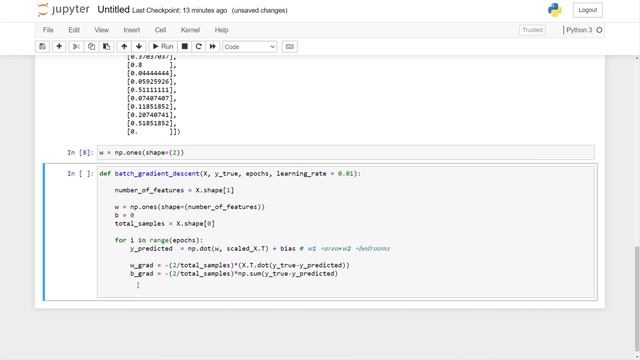Click the number_of_features = X.shape[1] line
640x360 pixels.
(x=174, y=190)
